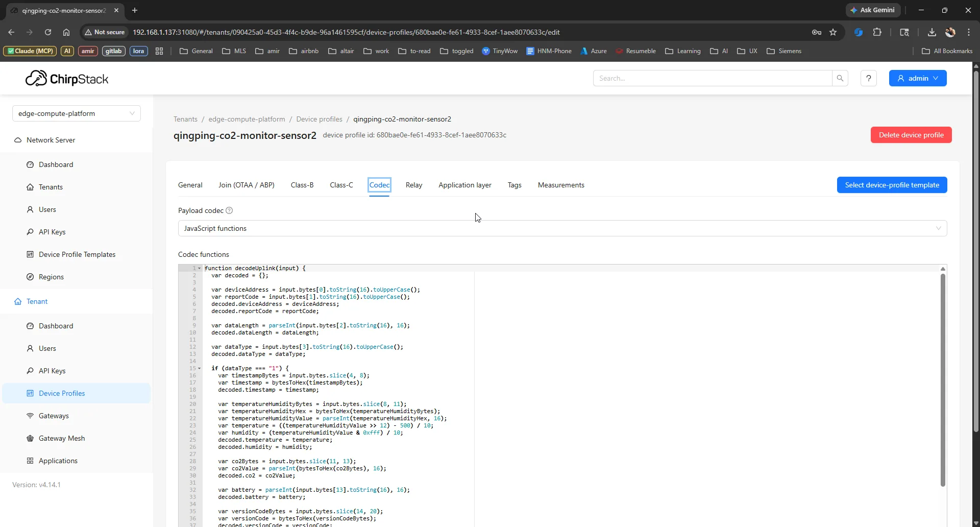
Task: Follow Tenants breadcrumb link
Action: tap(185, 119)
